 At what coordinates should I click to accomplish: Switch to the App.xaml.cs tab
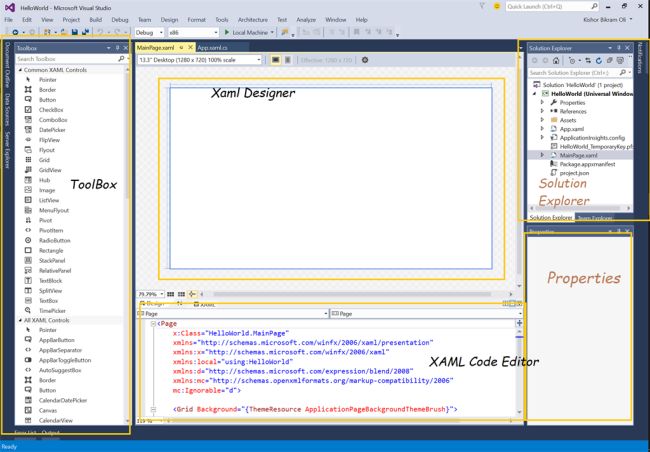[x=214, y=46]
